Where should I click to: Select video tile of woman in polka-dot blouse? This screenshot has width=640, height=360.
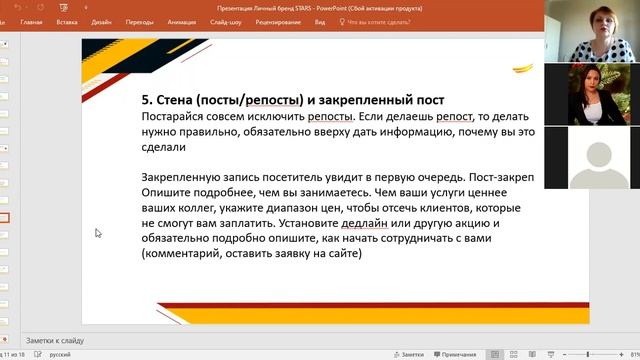(x=592, y=31)
